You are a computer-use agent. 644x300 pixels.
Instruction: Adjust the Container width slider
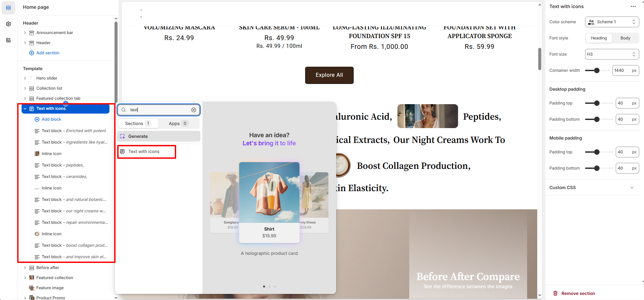[x=597, y=70]
